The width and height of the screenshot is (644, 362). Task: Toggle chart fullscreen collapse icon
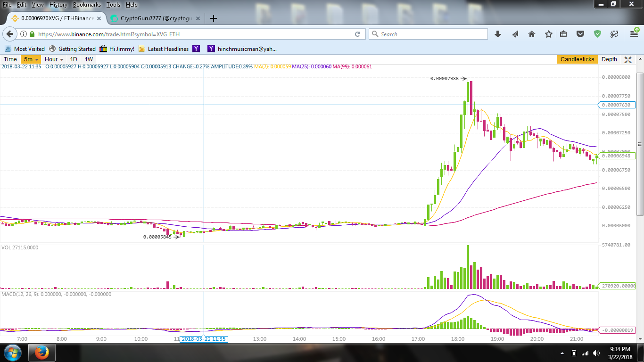coord(628,59)
